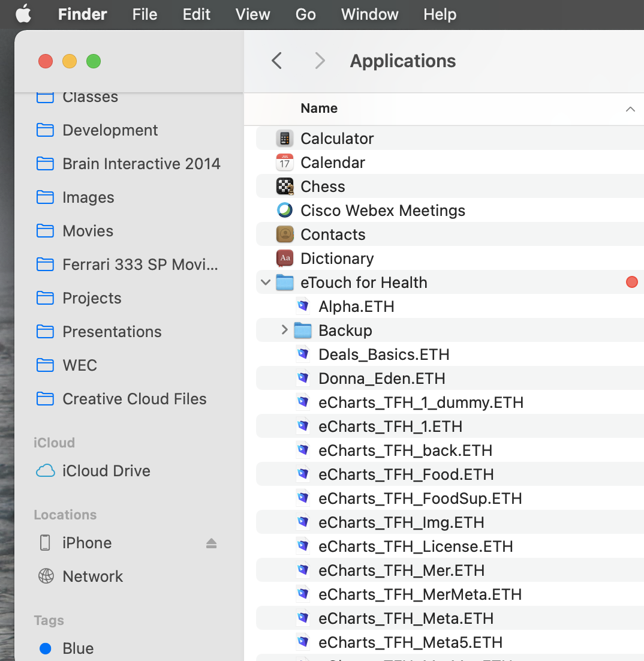Click the Network globe icon
The image size is (644, 661).
pyautogui.click(x=46, y=576)
